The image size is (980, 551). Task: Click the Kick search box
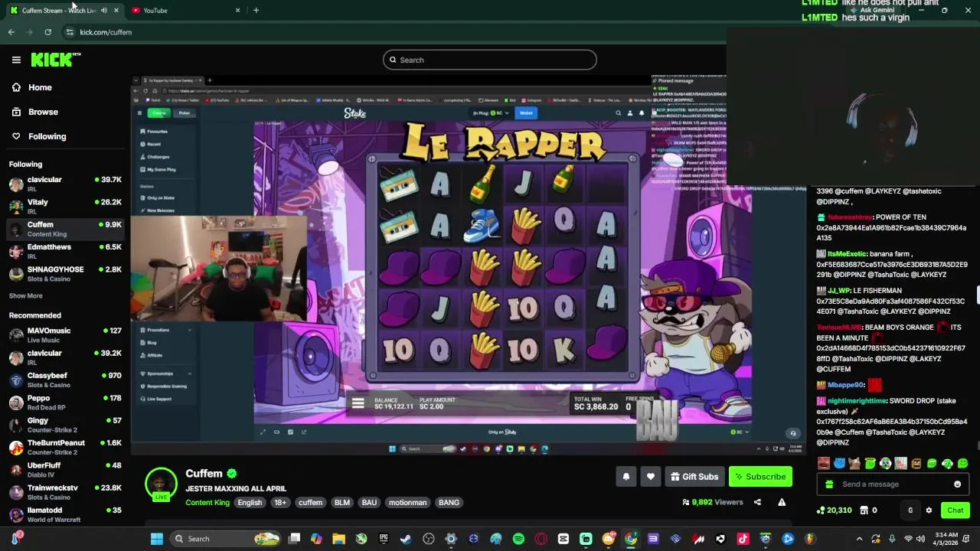(x=490, y=60)
